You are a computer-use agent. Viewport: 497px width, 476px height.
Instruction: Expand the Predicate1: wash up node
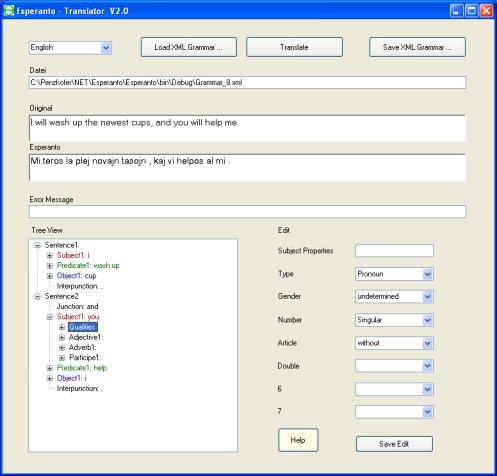(x=50, y=266)
